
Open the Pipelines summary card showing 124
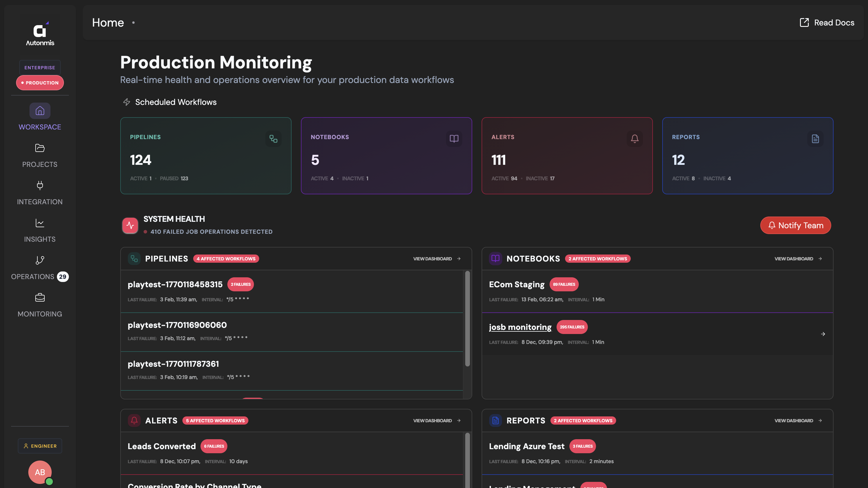205,156
